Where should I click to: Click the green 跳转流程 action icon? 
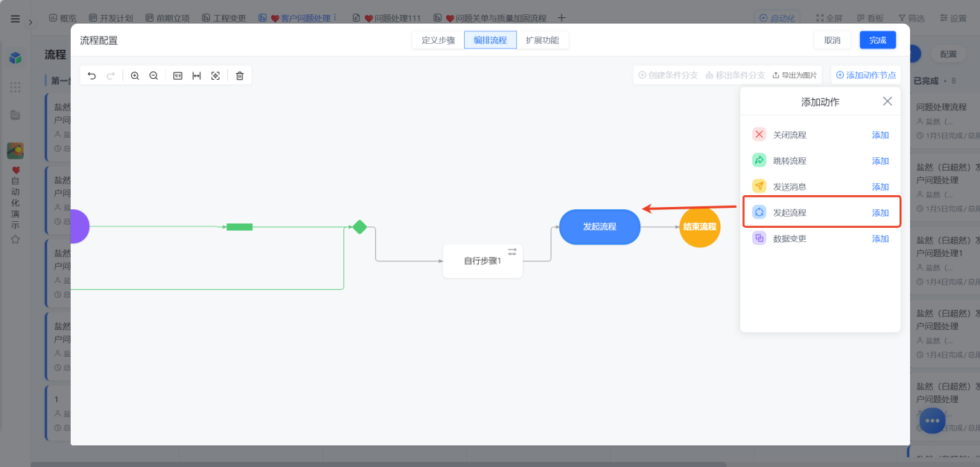tap(759, 160)
